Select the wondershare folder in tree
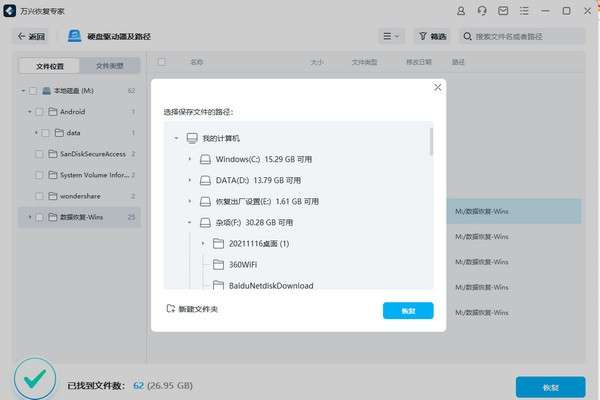Image resolution: width=600 pixels, height=400 pixels. [x=80, y=196]
